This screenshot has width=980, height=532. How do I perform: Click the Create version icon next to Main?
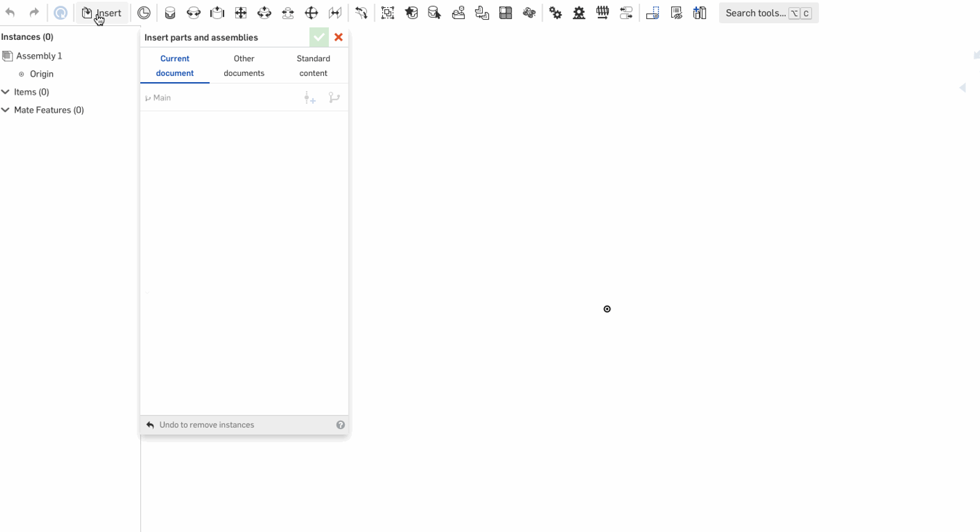pos(310,98)
